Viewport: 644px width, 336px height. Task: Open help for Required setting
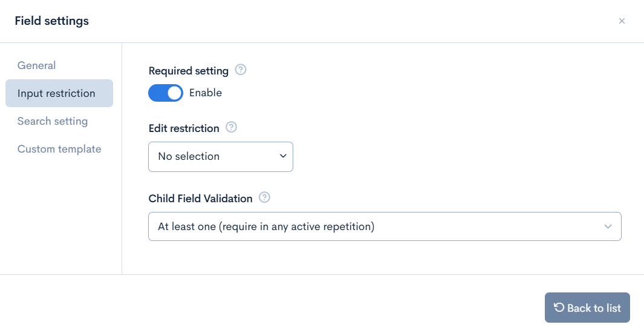pos(241,70)
